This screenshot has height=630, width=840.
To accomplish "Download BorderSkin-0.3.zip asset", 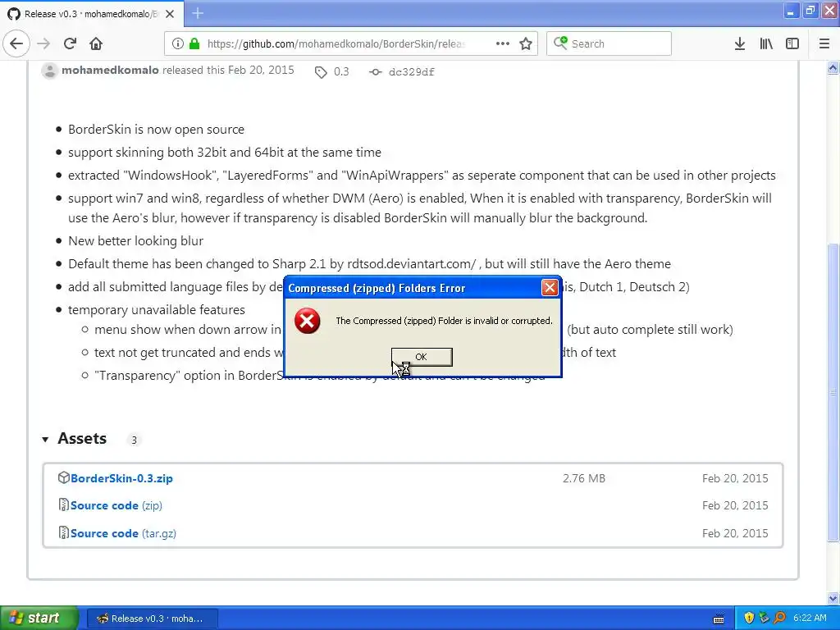I will [121, 478].
